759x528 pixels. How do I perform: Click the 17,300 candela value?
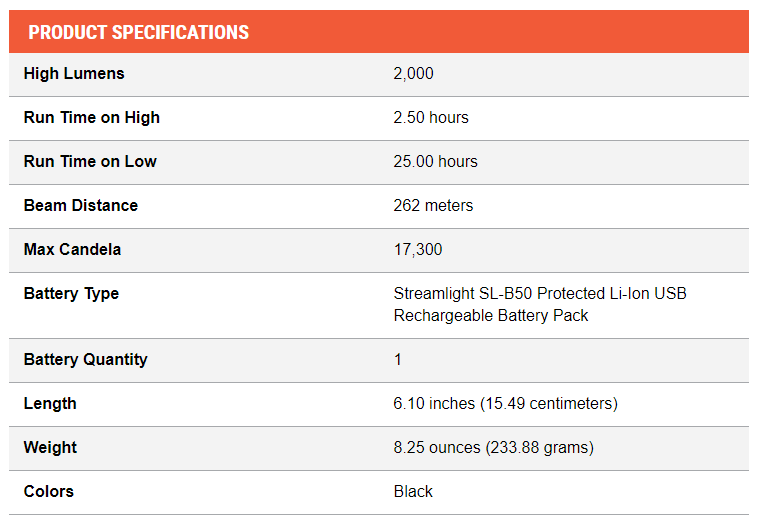418,250
